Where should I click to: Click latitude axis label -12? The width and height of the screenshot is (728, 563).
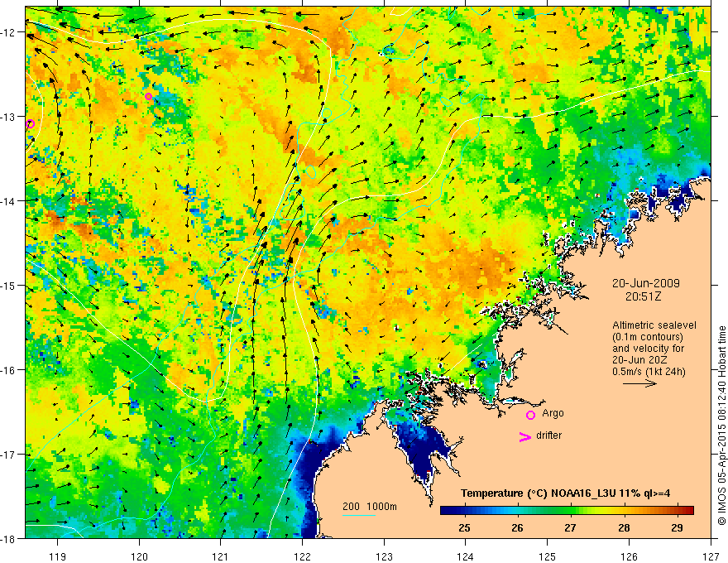coord(10,32)
